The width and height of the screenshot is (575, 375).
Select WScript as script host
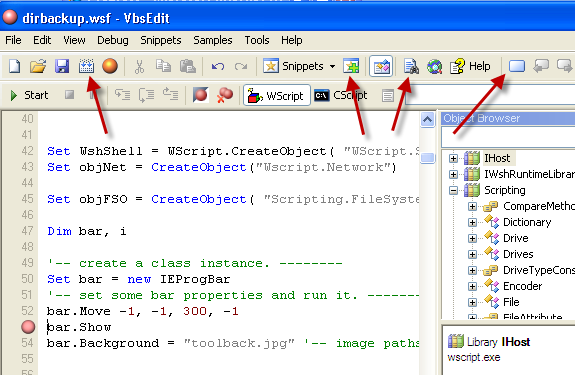[x=277, y=95]
